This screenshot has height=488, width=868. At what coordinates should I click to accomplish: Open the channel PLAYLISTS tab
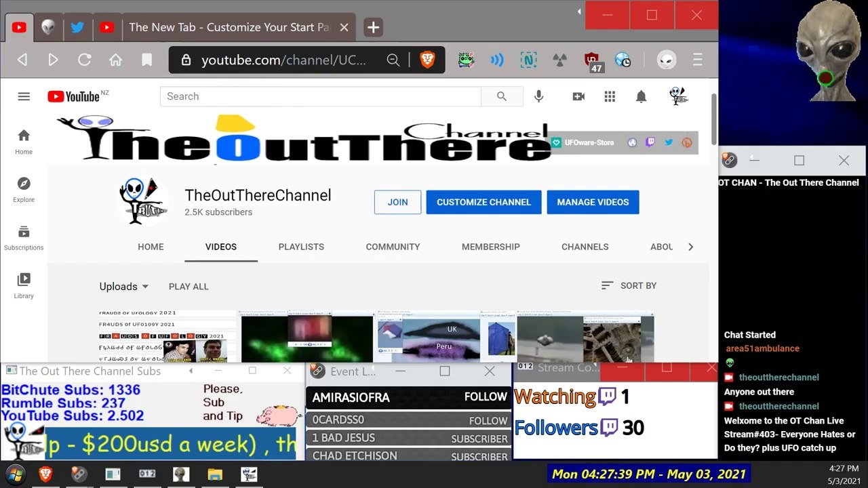click(301, 247)
